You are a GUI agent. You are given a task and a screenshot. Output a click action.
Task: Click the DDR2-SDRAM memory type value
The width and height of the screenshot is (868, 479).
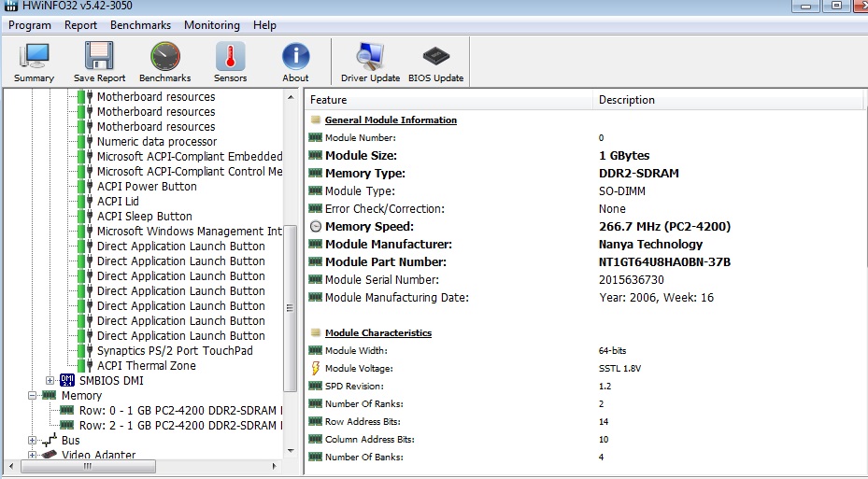[x=639, y=173]
